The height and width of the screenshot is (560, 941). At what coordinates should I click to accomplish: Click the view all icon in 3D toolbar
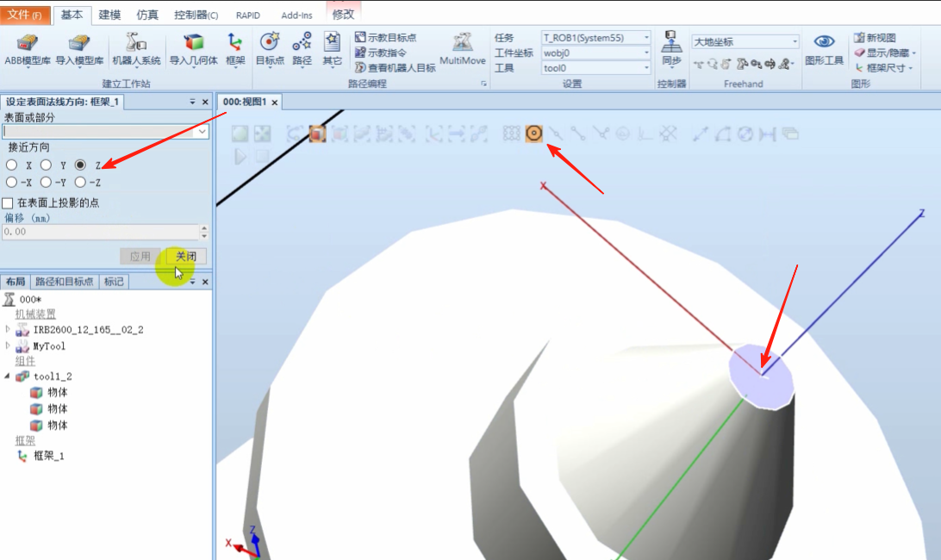240,134
